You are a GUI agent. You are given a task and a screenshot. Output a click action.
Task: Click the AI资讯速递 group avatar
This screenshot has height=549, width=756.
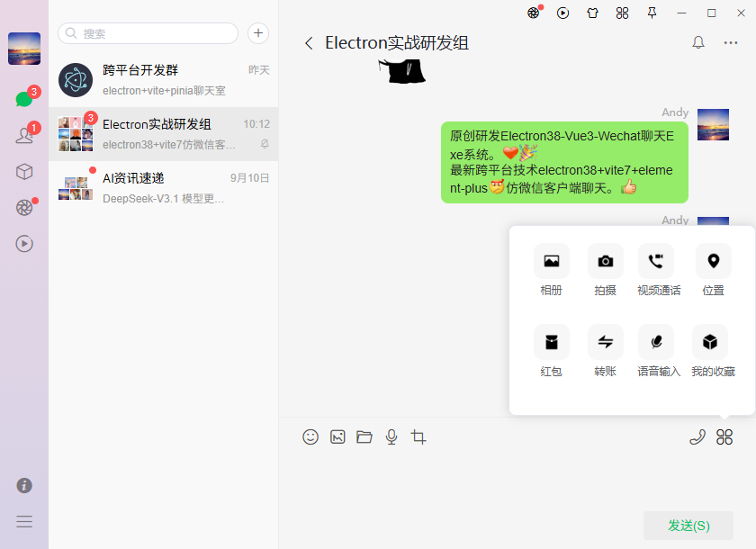tap(76, 188)
